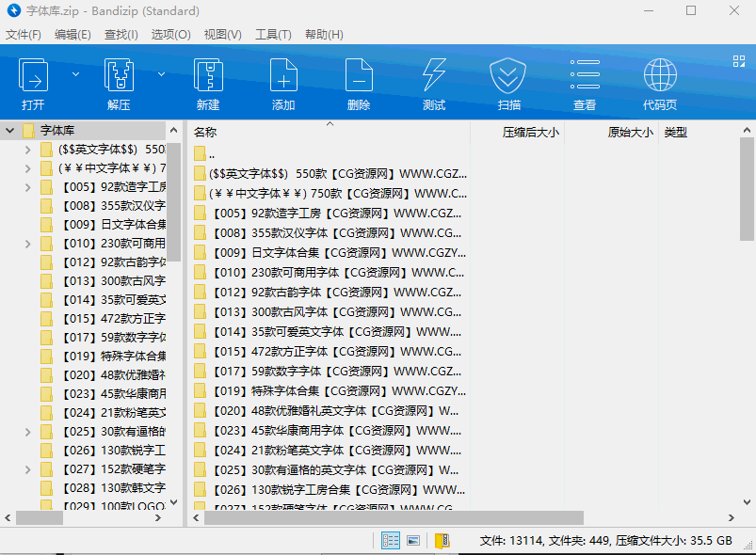Open the 帮助(H) menu
This screenshot has height=555, width=756.
tap(324, 35)
